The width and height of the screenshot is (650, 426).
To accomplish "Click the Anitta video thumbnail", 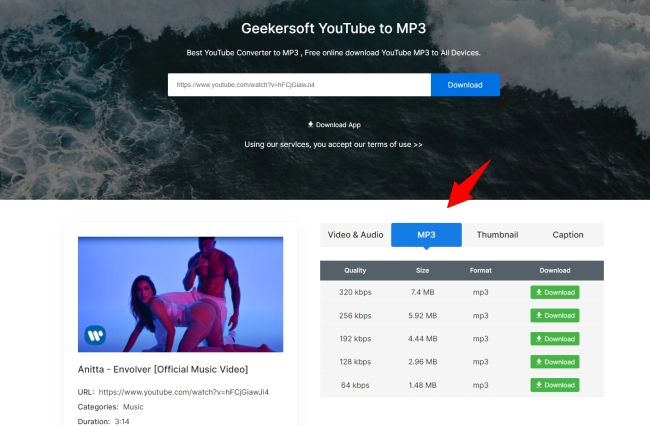I will [180, 294].
